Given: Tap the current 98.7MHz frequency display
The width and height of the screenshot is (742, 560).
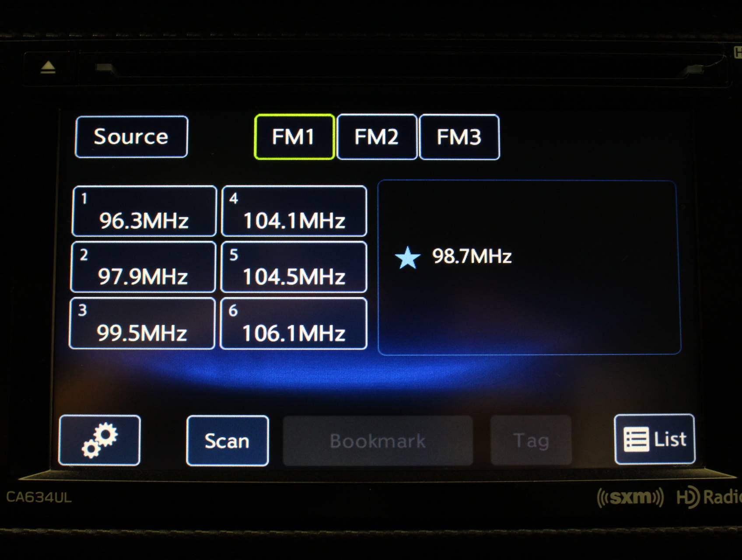Looking at the screenshot, I should click(x=472, y=256).
